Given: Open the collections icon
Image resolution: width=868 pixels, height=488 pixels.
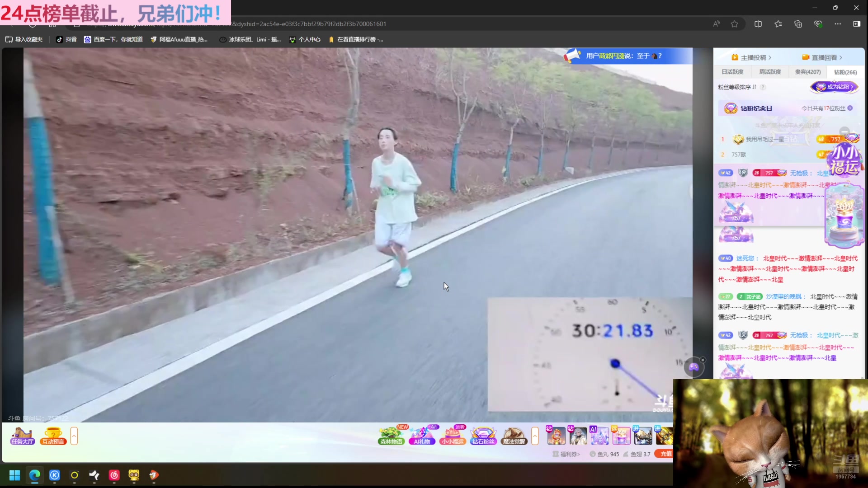Looking at the screenshot, I should click(x=798, y=24).
